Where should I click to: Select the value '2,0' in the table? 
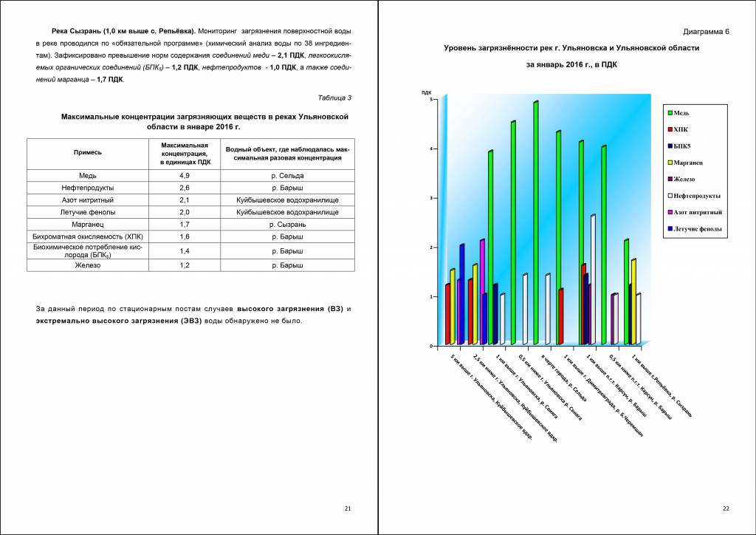pyautogui.click(x=185, y=212)
